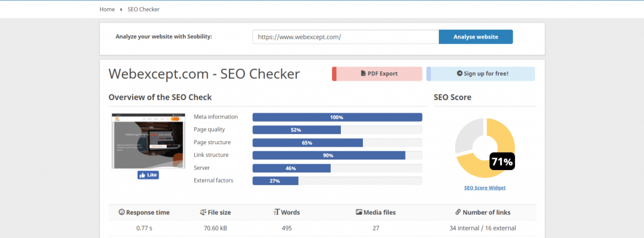Click the Number of links chain icon
Image resolution: width=644 pixels, height=238 pixels.
[x=458, y=212]
